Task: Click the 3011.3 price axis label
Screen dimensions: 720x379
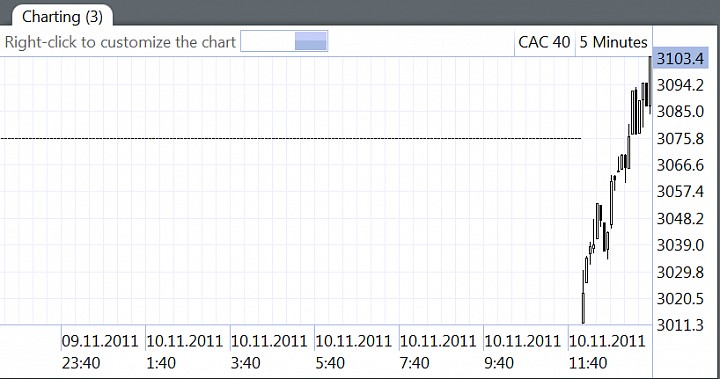Action: tap(680, 325)
